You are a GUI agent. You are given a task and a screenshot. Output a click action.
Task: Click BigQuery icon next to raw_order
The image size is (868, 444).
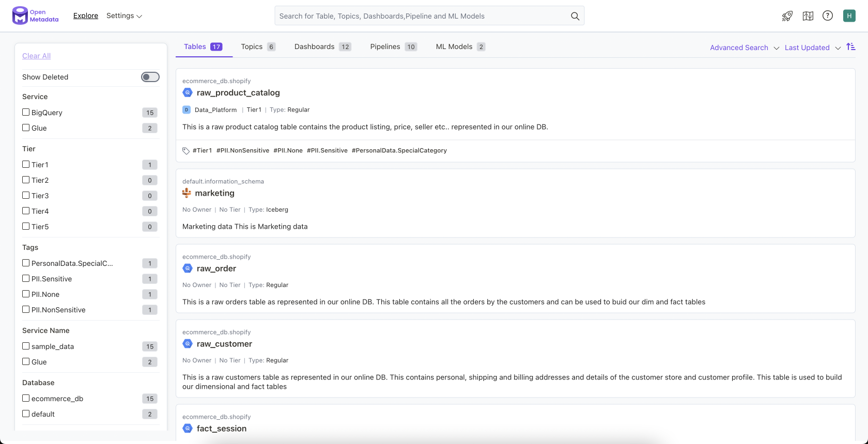(188, 268)
